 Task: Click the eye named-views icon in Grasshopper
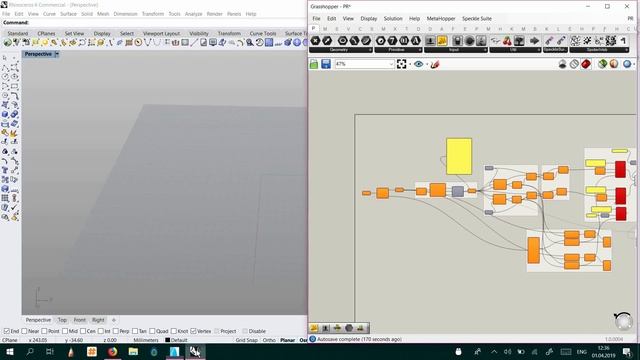[x=418, y=64]
